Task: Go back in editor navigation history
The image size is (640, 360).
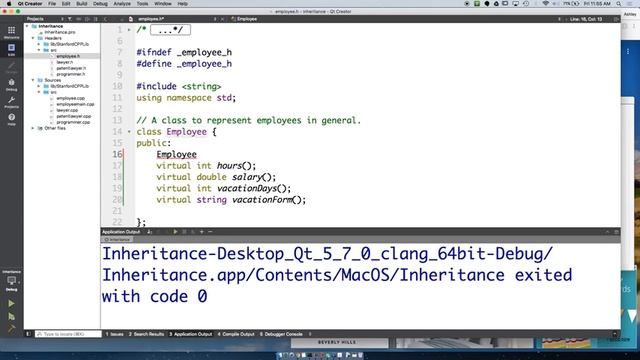Action: tap(105, 19)
